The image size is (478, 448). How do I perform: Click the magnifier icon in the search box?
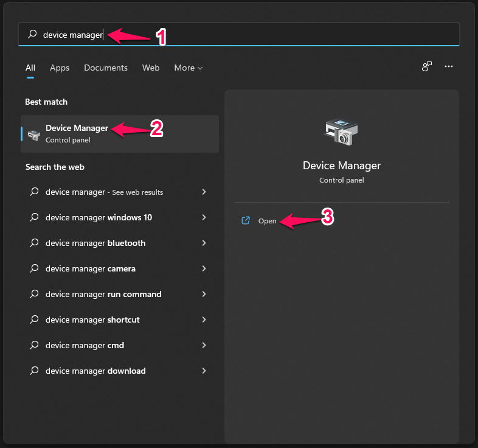(32, 35)
